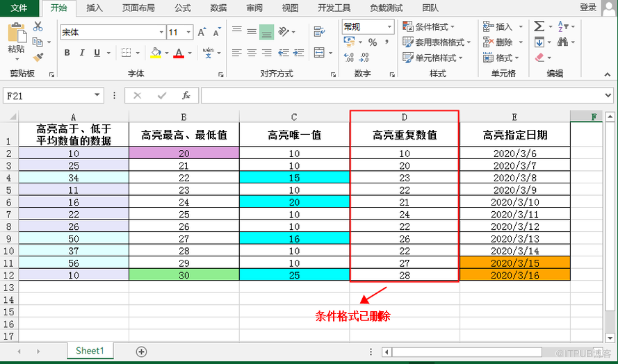This screenshot has width=618, height=364.
Task: Toggle middle vertical align
Action: [x=252, y=31]
